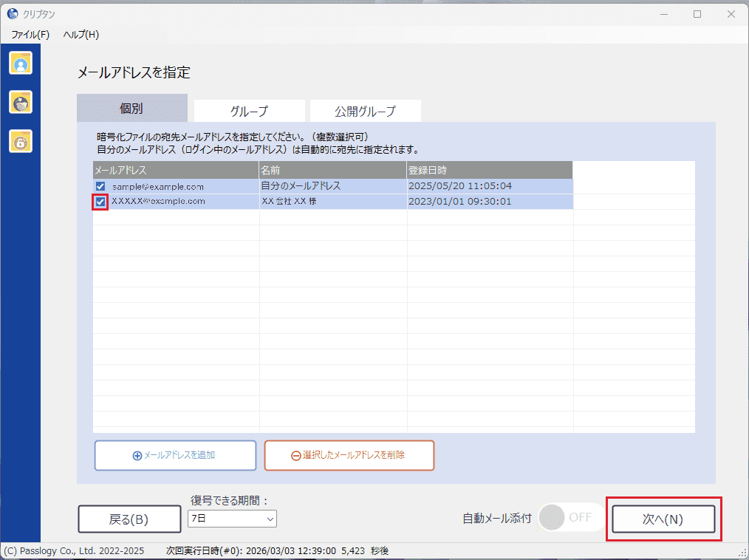Open the 復号できる期間 dropdown
This screenshot has width=749, height=560.
[x=232, y=519]
